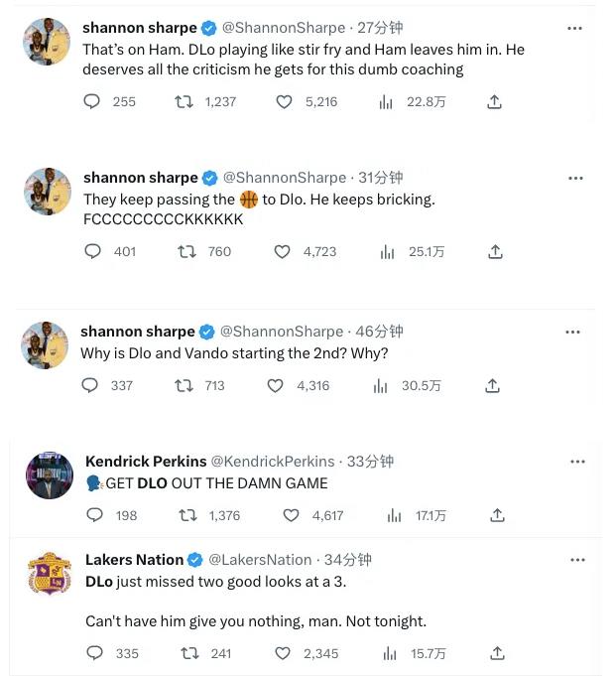
Task: Open more options on Kendrick Perkins tweet
Action: coord(577,462)
